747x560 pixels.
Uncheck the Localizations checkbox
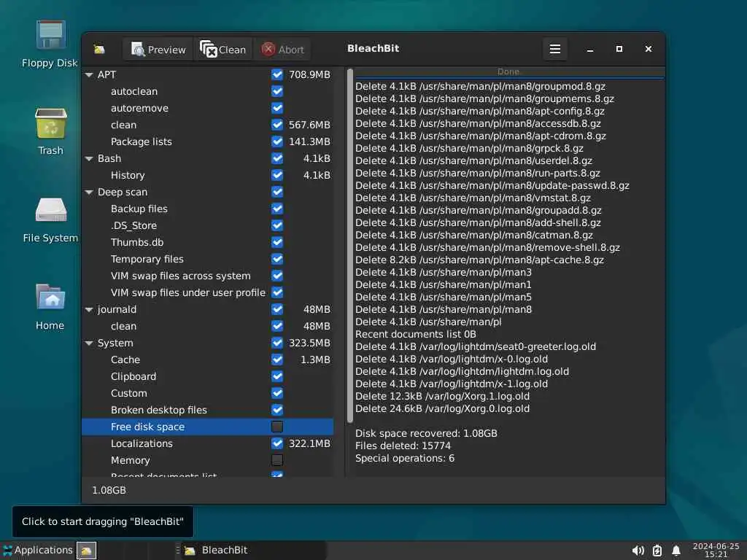click(277, 443)
